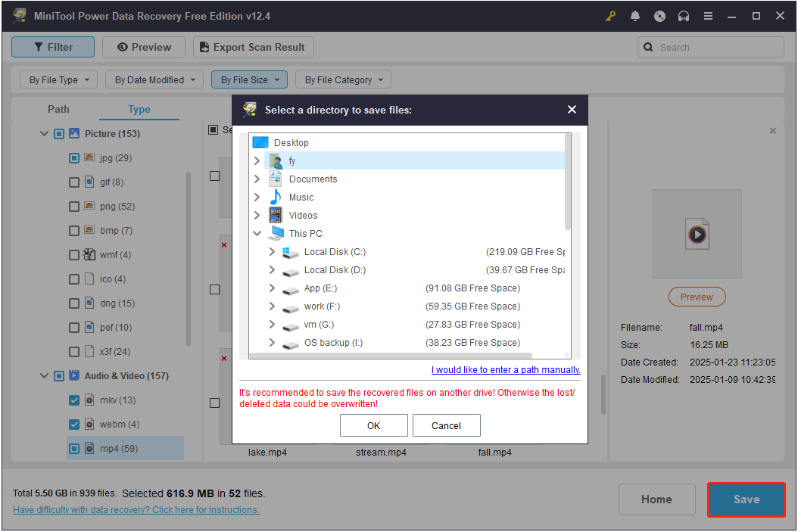Close the Select directory dialog
The width and height of the screenshot is (798, 532).
click(572, 109)
